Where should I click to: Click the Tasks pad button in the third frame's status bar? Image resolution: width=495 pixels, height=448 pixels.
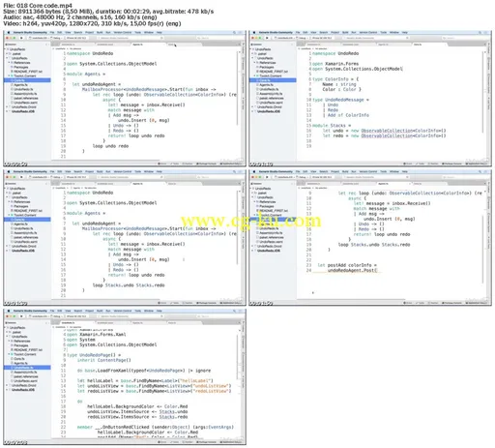(x=175, y=303)
